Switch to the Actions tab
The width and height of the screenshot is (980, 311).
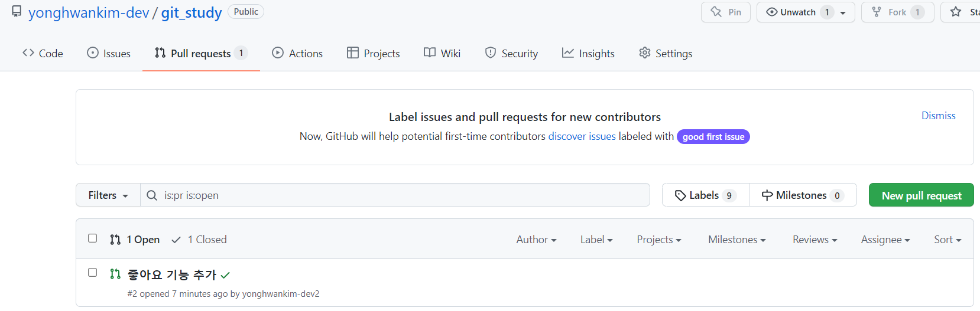tap(297, 54)
